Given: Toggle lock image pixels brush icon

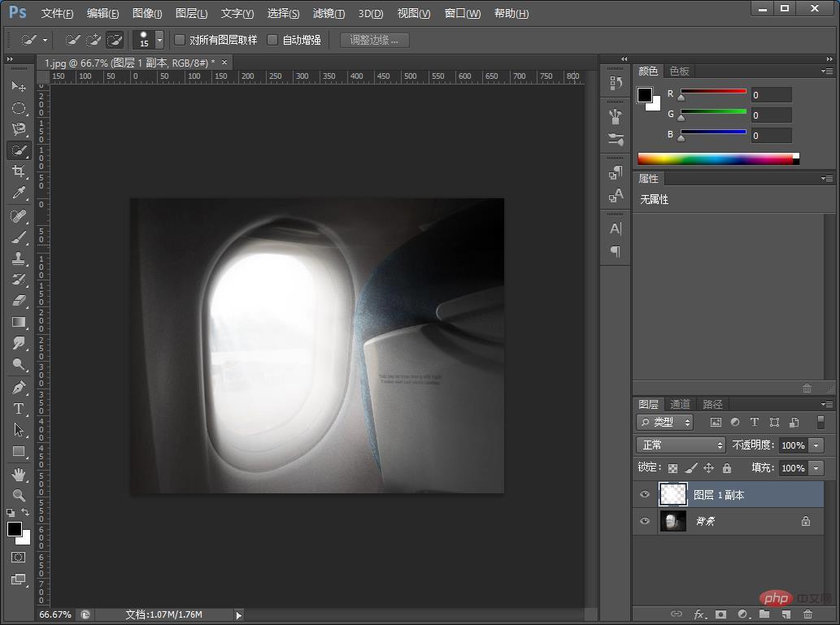Looking at the screenshot, I should tap(691, 468).
